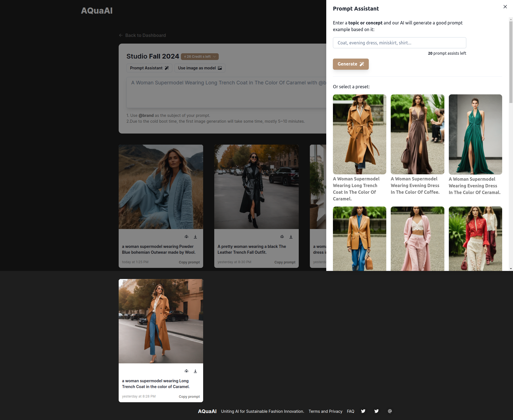This screenshot has height=420, width=513.
Task: Click the 'today at 1:25 PM' timestamp
Action: coord(135,262)
